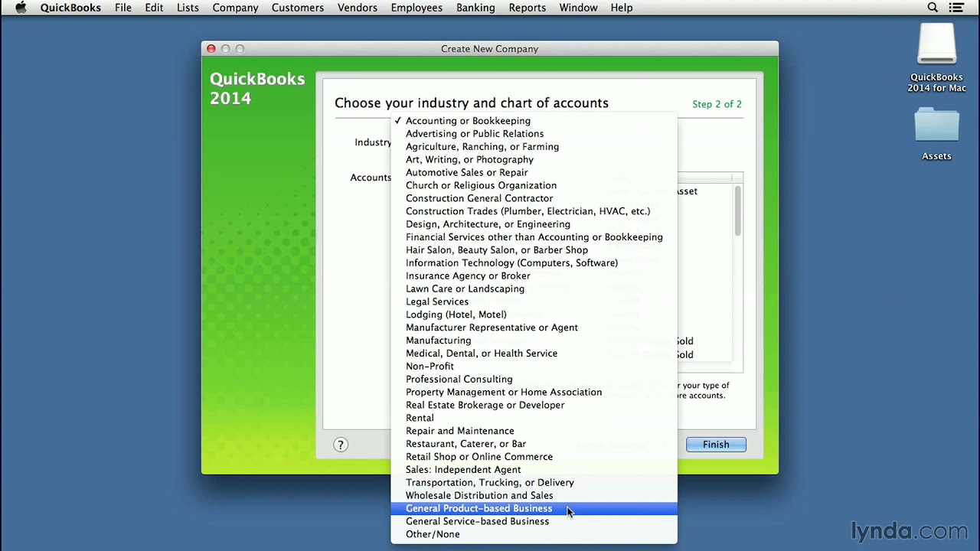
Task: Open the Banking menu
Action: [475, 8]
